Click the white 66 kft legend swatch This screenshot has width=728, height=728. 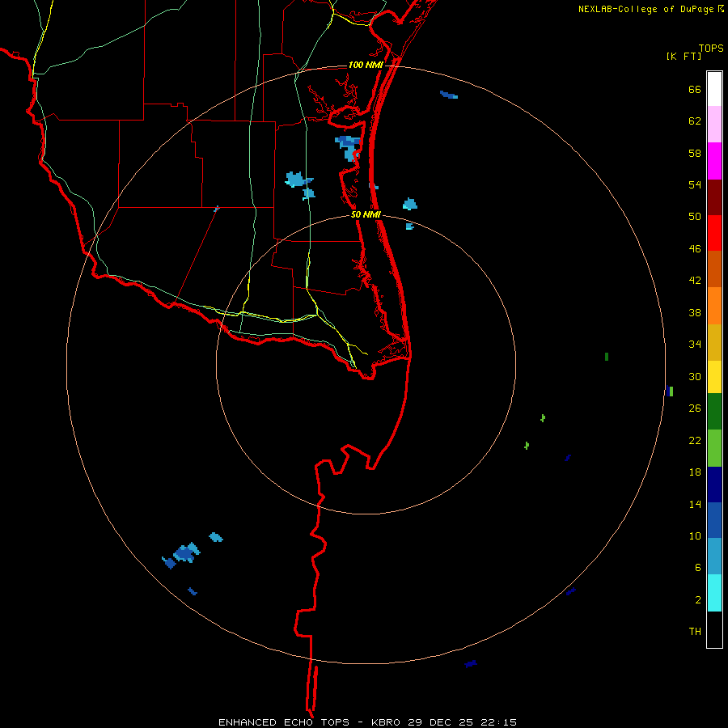click(x=714, y=89)
